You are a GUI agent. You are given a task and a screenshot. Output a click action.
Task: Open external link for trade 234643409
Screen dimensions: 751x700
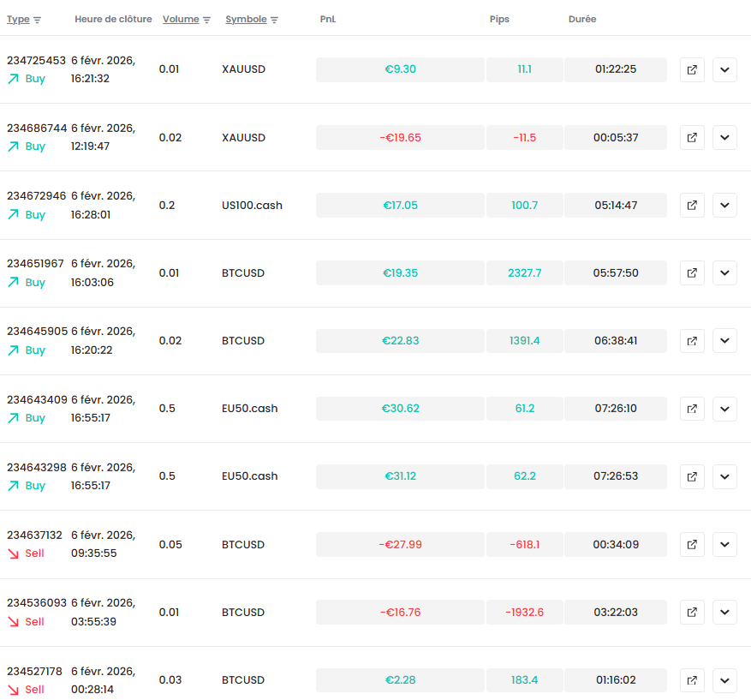(x=692, y=409)
